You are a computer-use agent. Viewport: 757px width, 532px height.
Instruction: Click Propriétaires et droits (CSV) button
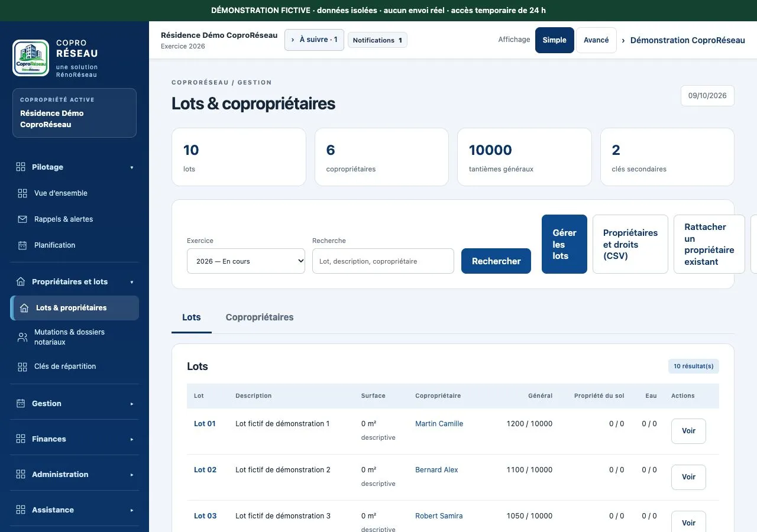630,244
